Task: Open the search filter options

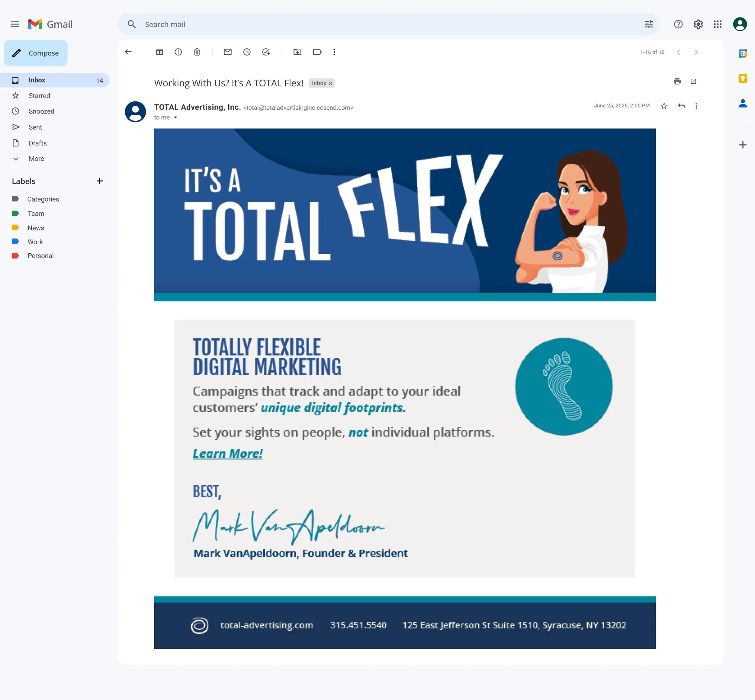Action: (x=649, y=24)
